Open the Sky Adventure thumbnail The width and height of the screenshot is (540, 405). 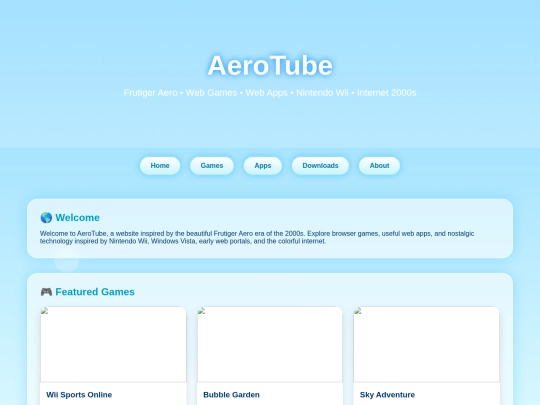click(426, 344)
